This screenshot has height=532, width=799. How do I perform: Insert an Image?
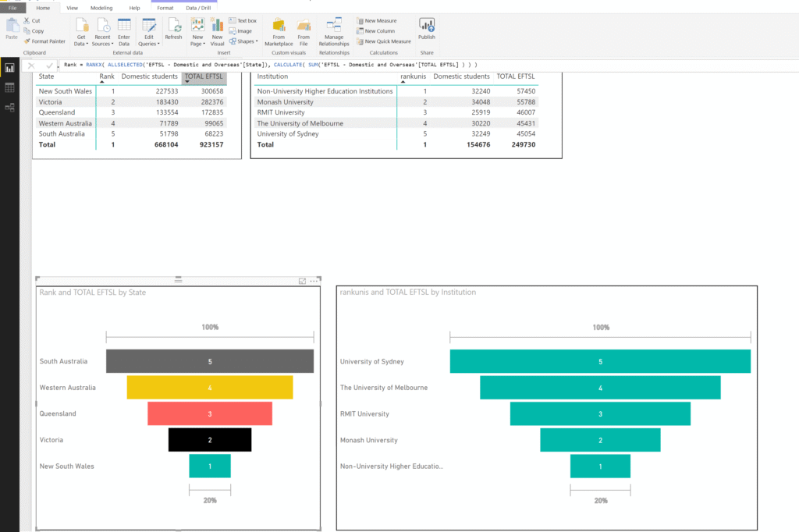click(240, 31)
